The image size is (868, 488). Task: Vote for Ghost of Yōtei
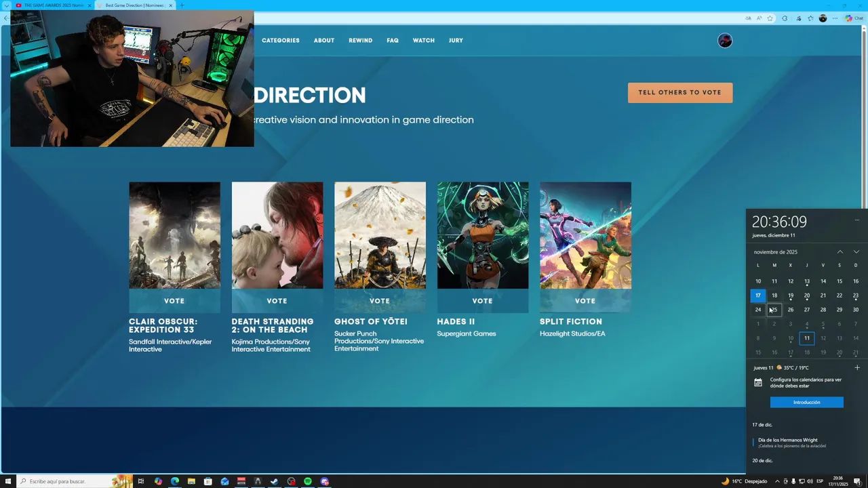click(x=380, y=301)
